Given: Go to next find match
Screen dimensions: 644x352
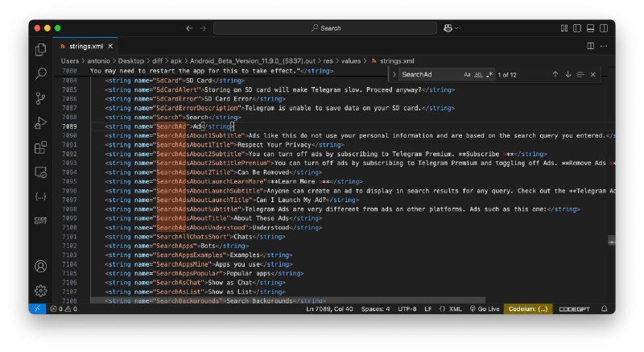Looking at the screenshot, I should [568, 74].
